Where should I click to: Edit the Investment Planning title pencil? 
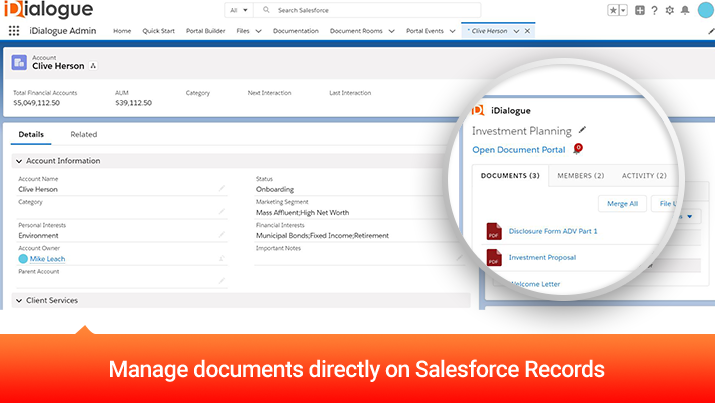point(582,130)
